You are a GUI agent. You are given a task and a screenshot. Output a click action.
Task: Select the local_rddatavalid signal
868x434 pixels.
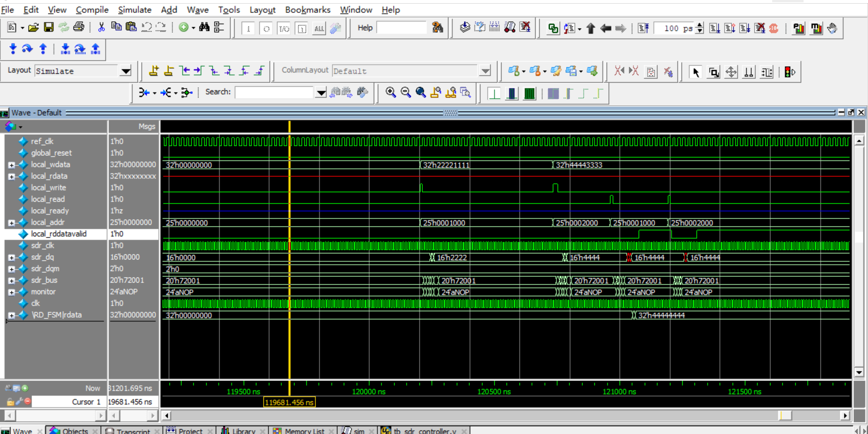59,234
